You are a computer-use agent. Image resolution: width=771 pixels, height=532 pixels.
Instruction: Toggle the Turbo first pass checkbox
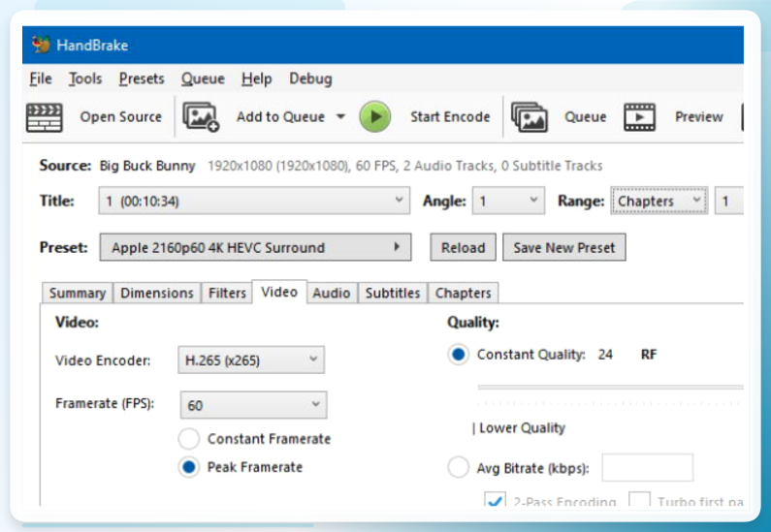pyautogui.click(x=639, y=499)
